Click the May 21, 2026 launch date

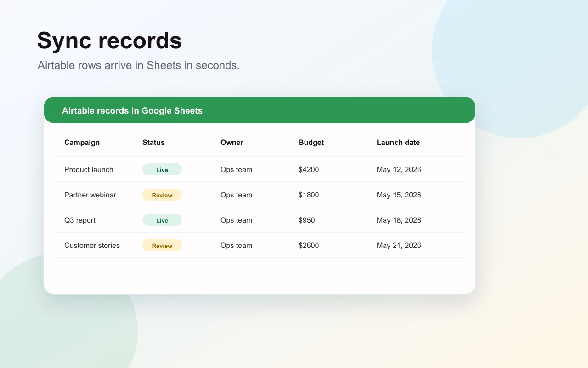399,246
